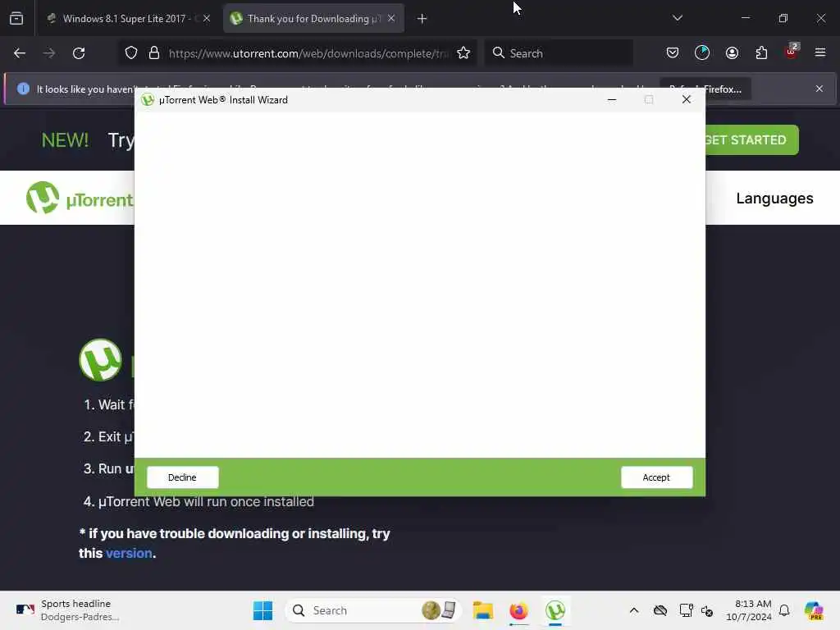Click the µTorrent logo in the page header

80,198
